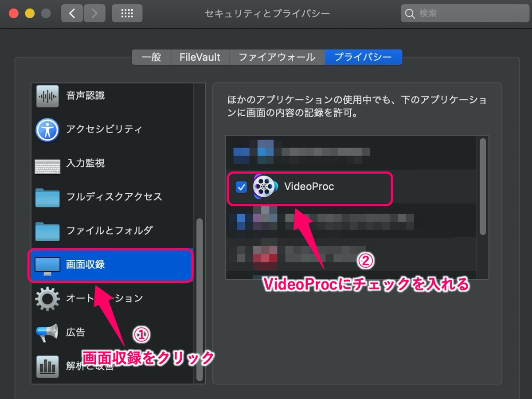Switch to the FileVault tab
This screenshot has width=532, height=399.
(200, 57)
